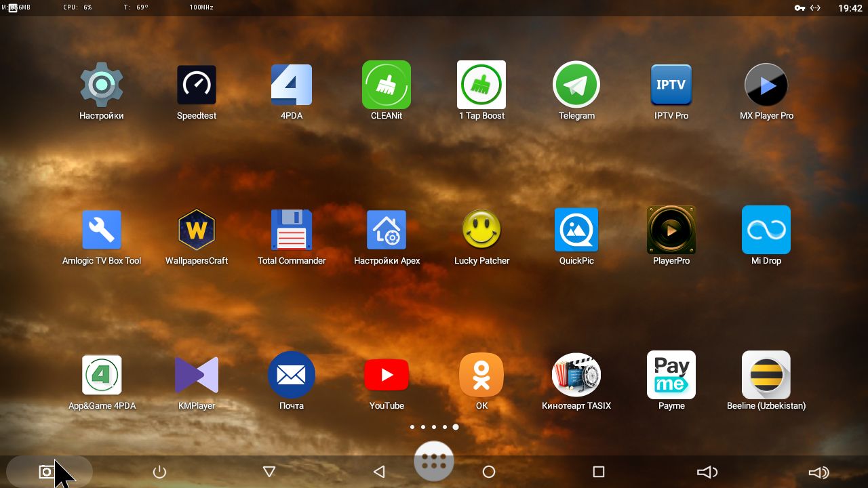
Task: Open the app drawer button
Action: 434,462
